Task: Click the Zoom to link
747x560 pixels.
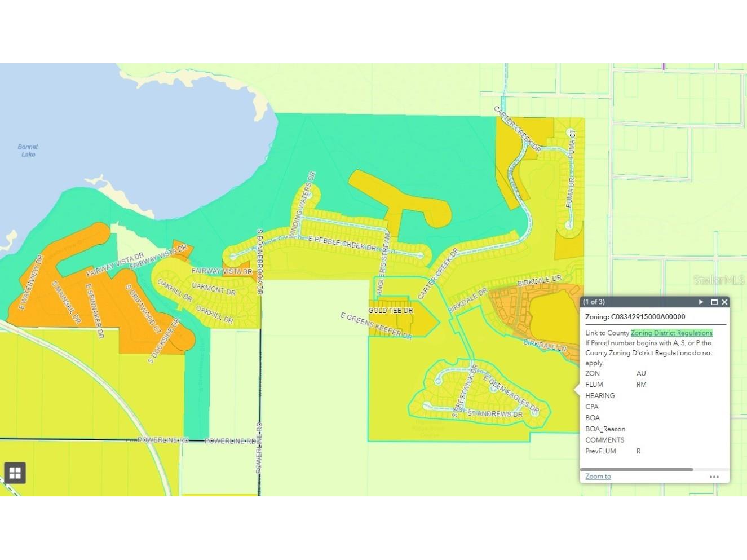Action: (x=598, y=477)
